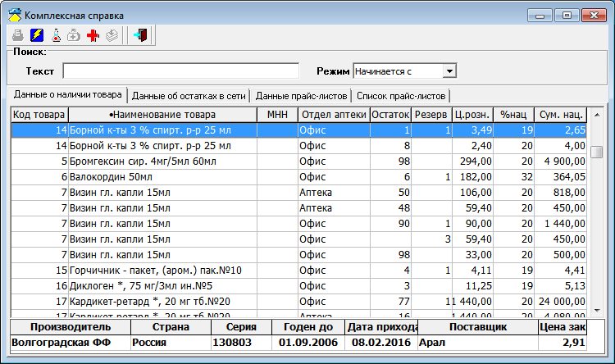This screenshot has height=364, width=615.
Task: Click the stacked papers toolbar icon
Action: click(112, 35)
